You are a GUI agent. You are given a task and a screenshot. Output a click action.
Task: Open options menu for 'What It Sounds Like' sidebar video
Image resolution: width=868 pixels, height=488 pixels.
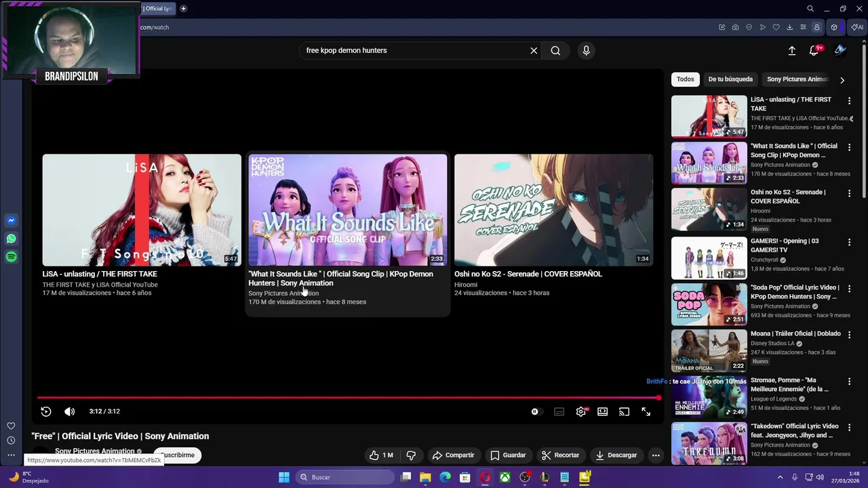tap(849, 147)
